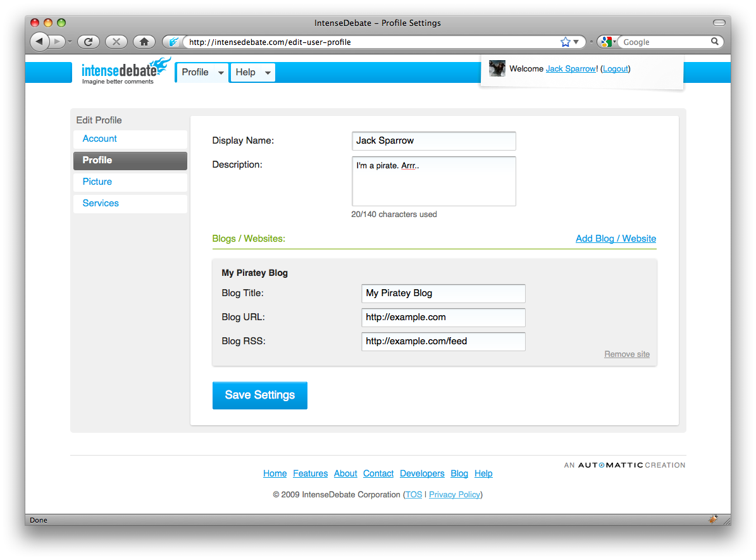The height and width of the screenshot is (560, 756).
Task: Expand the Profile menu dropdown arrow
Action: [x=221, y=73]
